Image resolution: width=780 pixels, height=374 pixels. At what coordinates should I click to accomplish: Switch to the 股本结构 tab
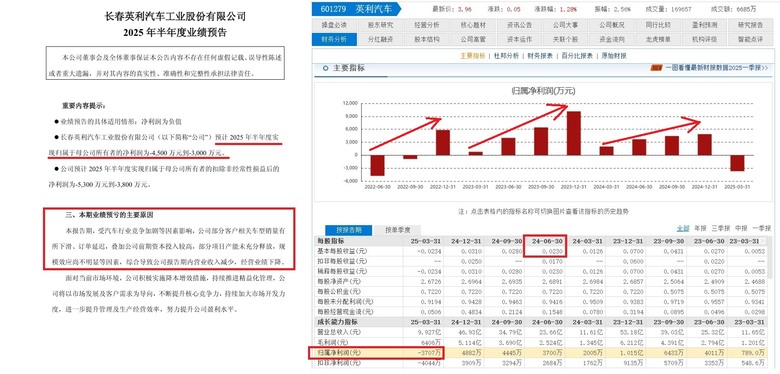click(x=427, y=39)
